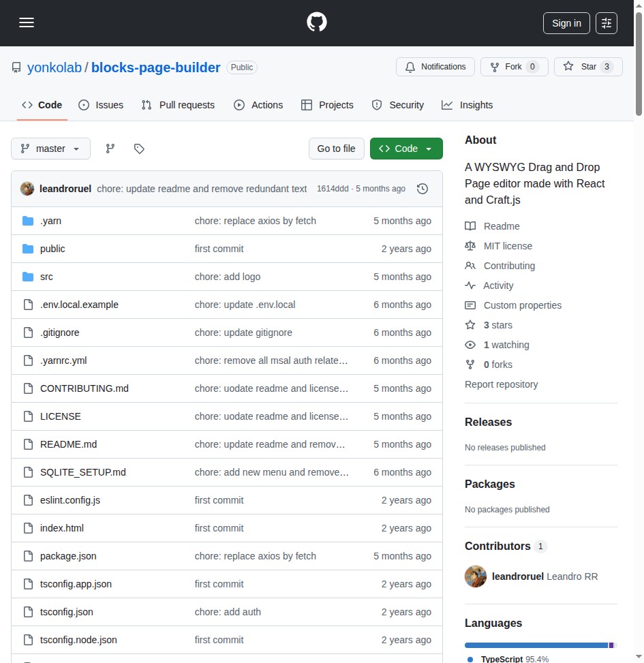
Task: Click the src folder icon
Action: point(28,277)
